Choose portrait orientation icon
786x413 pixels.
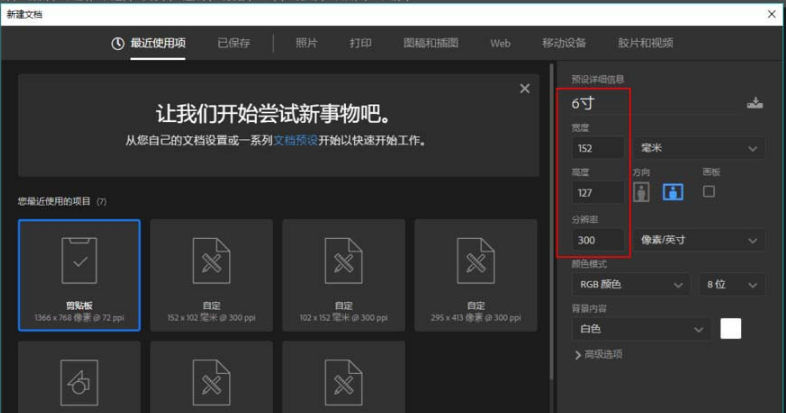coord(641,192)
